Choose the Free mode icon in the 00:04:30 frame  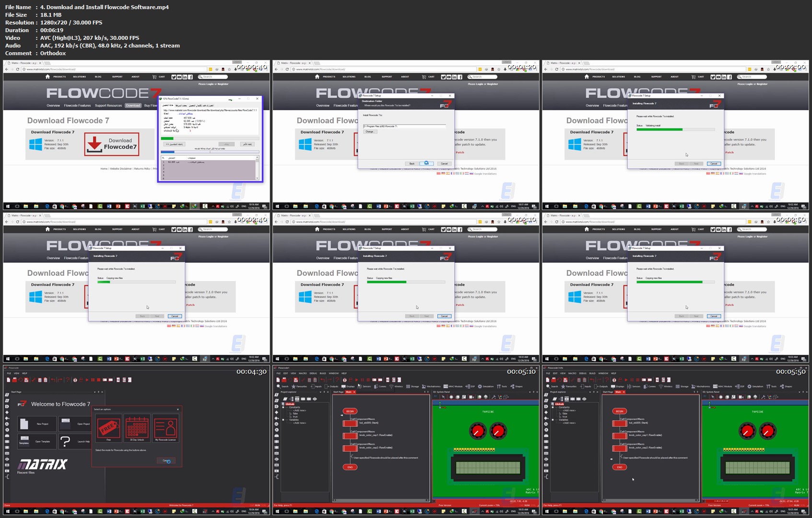point(109,428)
